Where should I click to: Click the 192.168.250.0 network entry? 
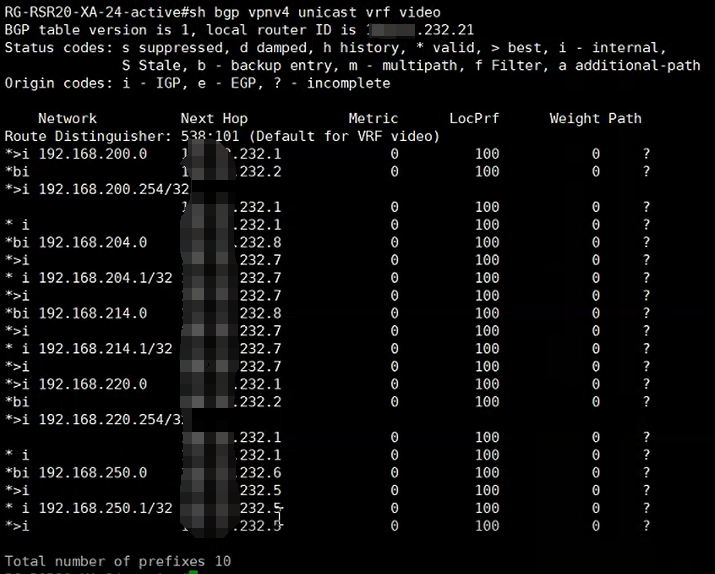point(92,472)
